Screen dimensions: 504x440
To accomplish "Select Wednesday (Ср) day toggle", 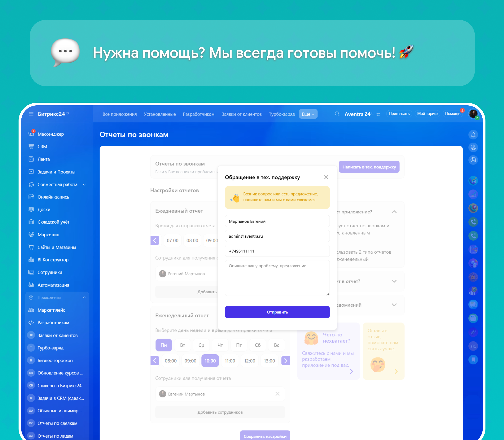I will pos(201,345).
